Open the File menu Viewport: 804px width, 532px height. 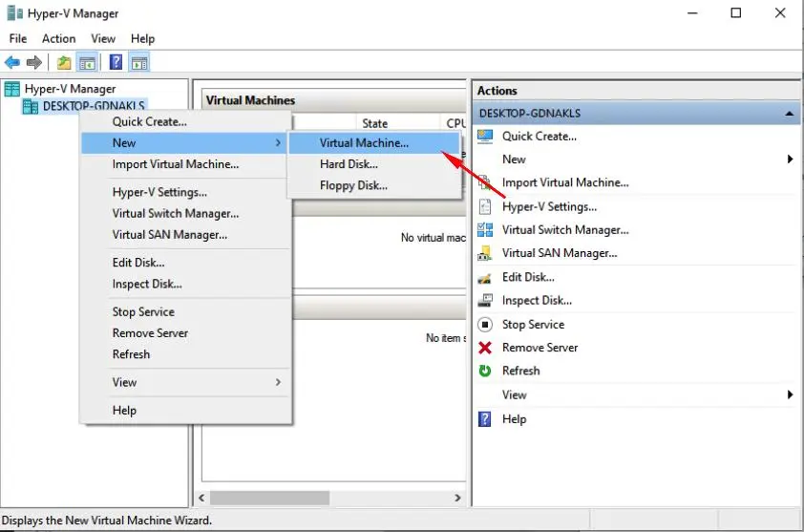click(x=18, y=38)
